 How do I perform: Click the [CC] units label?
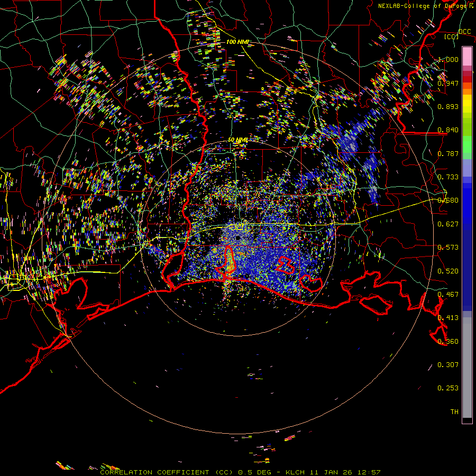pyautogui.click(x=451, y=36)
